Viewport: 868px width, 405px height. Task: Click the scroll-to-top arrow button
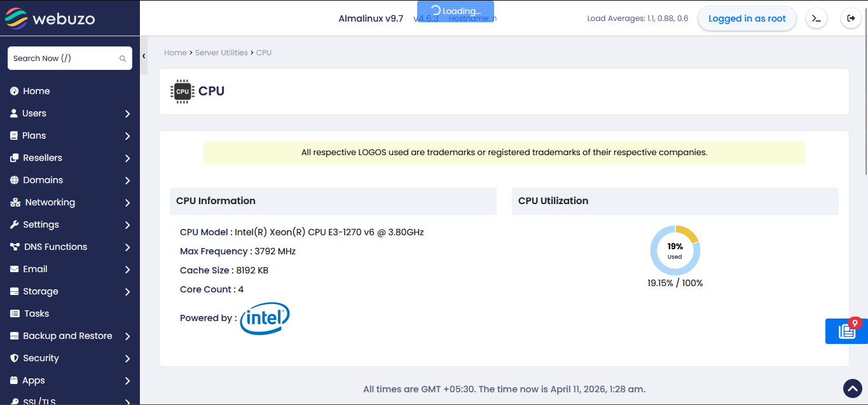point(852,388)
